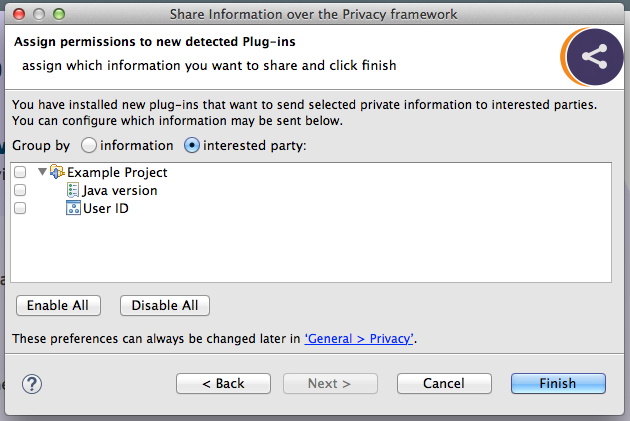
Task: Go back with the '< Back' button
Action: pyautogui.click(x=223, y=383)
